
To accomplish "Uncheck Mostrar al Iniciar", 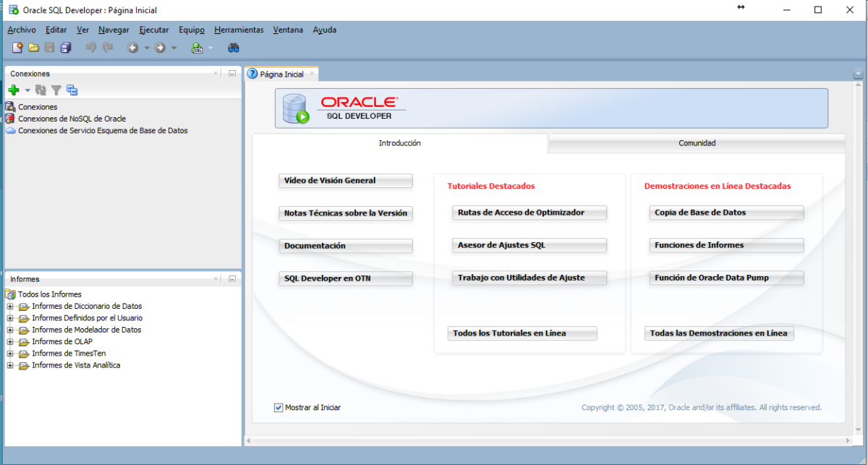I will click(x=278, y=407).
